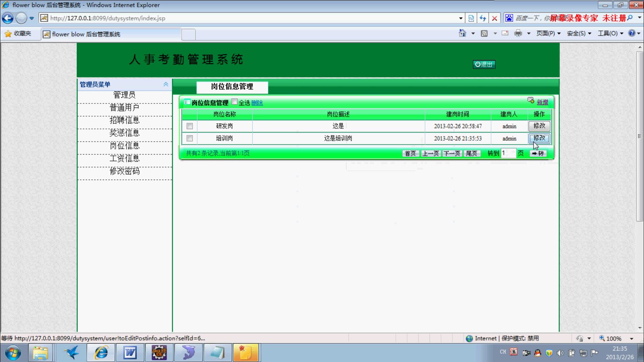Screen dimensions: 644x362
Task: Expand the Print options dropdown arrow
Action: point(529,34)
